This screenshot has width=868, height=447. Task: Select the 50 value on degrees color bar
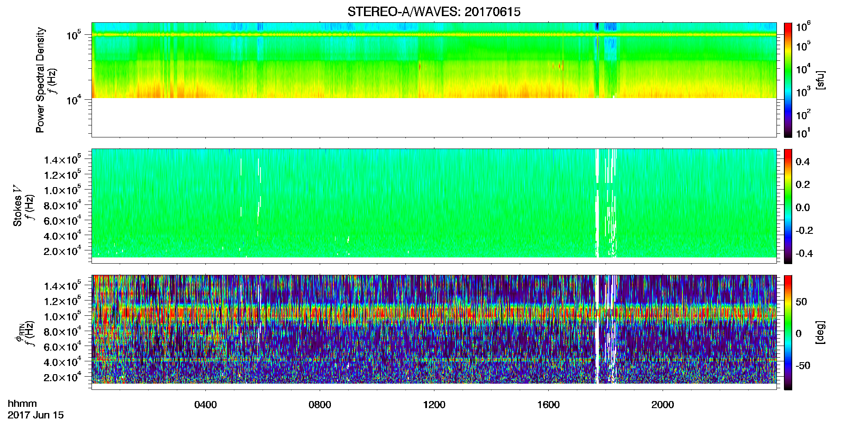point(801,302)
